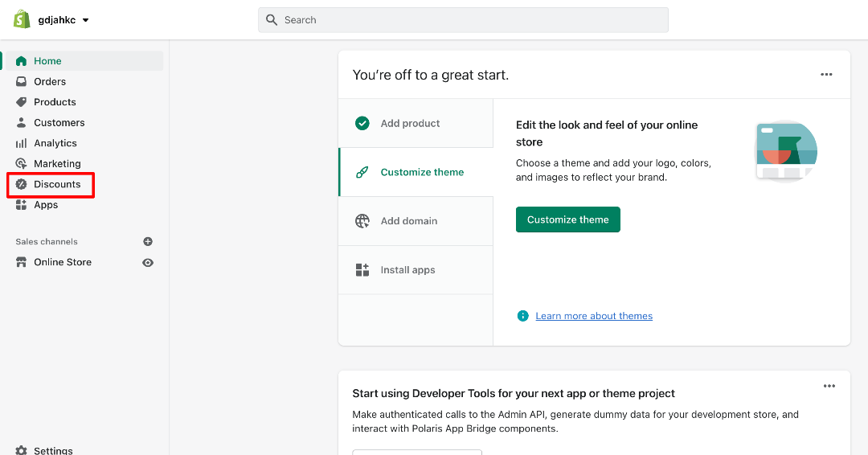The image size is (868, 455).
Task: Click the Sales channels heading
Action: coord(47,241)
